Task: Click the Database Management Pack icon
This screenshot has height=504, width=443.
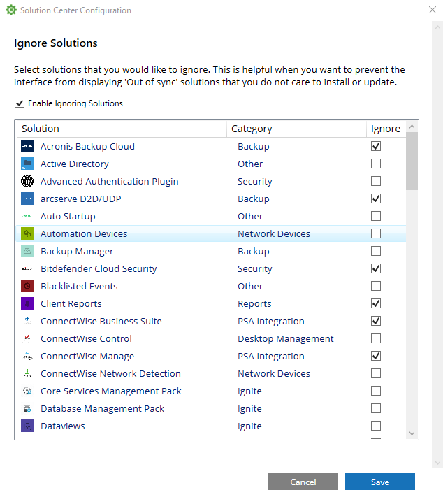Action: click(x=27, y=409)
